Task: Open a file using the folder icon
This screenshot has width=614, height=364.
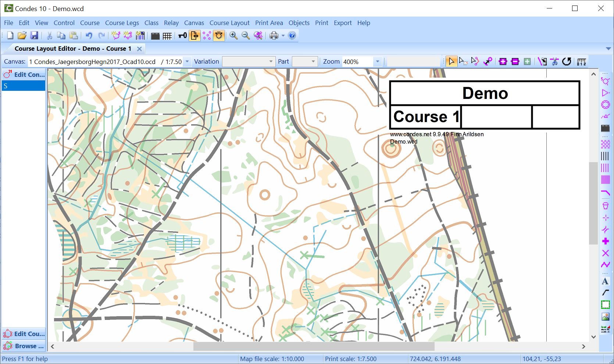Action: [x=22, y=35]
